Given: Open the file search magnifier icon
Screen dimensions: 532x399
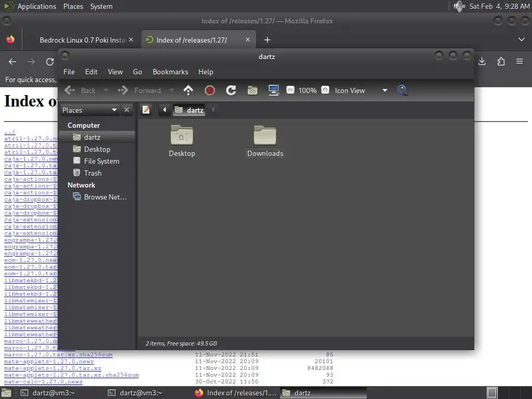Looking at the screenshot, I should [402, 90].
